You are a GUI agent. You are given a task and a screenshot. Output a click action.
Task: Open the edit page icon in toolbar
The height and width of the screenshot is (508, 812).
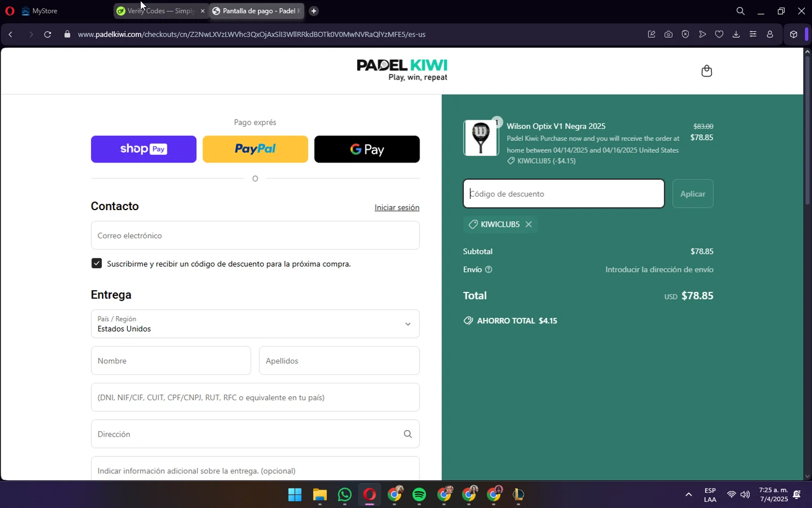(652, 34)
